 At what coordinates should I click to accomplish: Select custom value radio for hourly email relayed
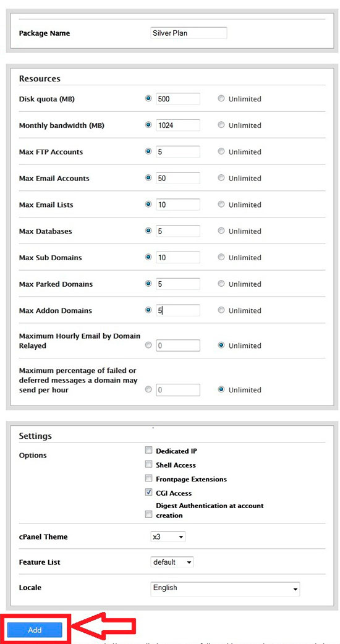[148, 345]
